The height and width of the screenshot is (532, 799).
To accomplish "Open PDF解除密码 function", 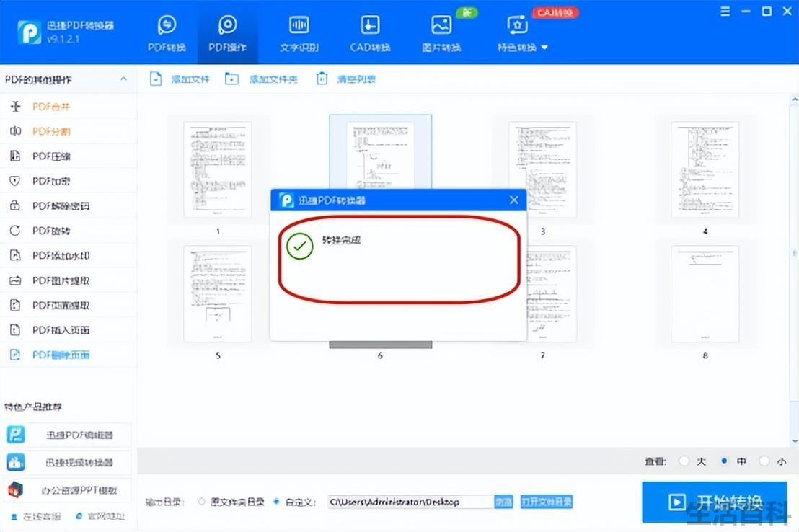I will pos(69,206).
